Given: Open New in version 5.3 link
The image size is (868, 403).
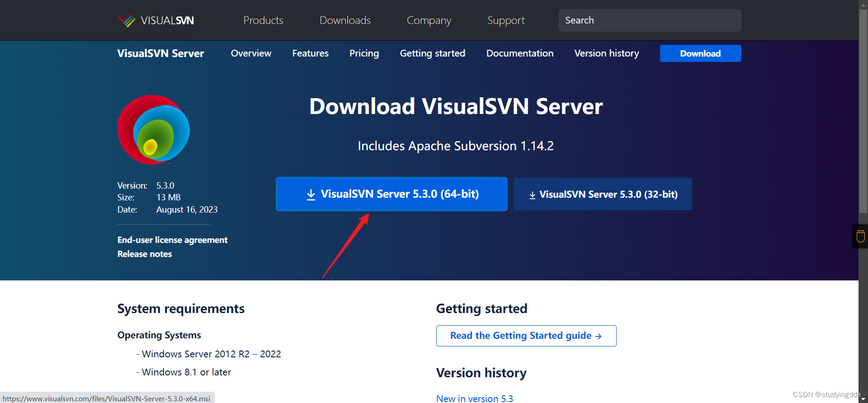Looking at the screenshot, I should (475, 398).
